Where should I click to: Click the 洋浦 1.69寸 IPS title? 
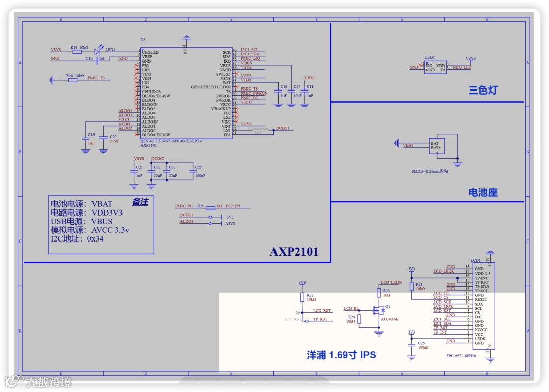click(341, 355)
